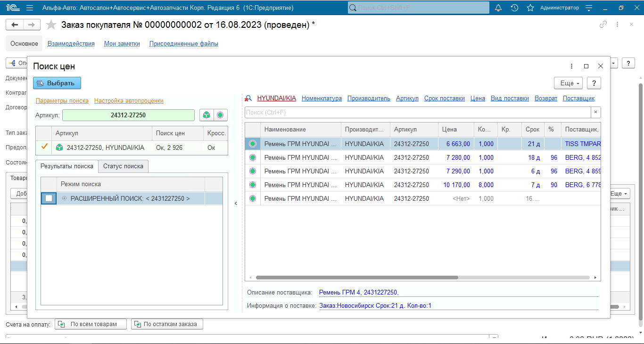This screenshot has height=344, width=644.
Task: Select the Результаты поиска tab
Action: (66, 166)
